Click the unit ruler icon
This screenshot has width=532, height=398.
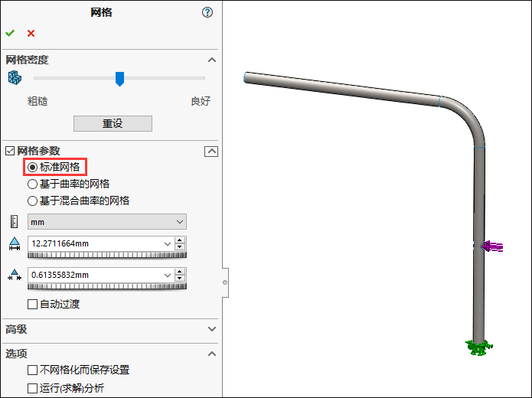[14, 222]
